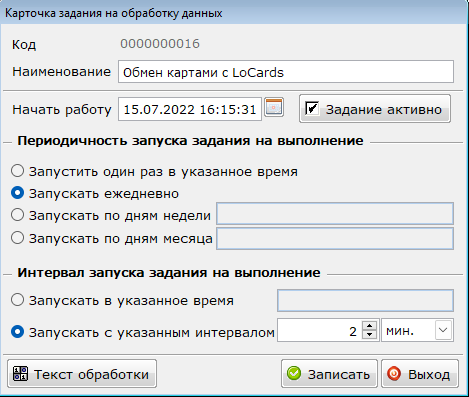Screen dimensions: 469x397
Task: Click 'Интервал запуска задания на выполнение' heading
Action: [x=169, y=273]
